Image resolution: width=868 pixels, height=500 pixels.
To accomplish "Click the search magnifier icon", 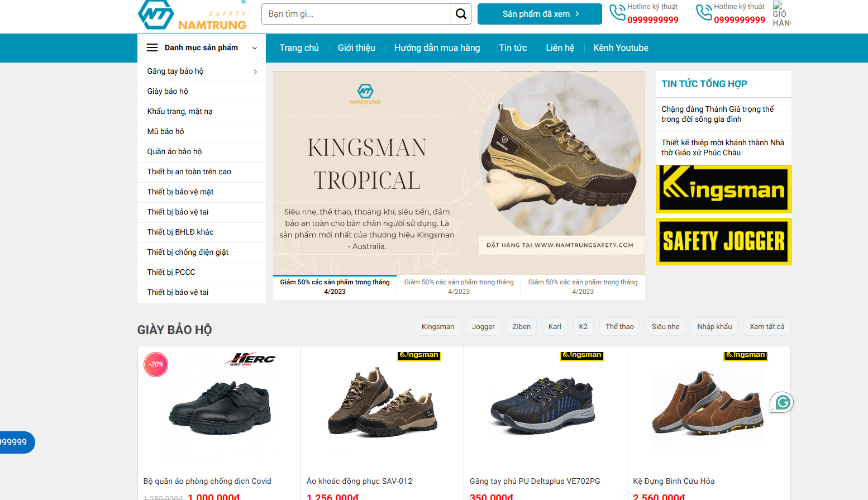I will pos(460,14).
